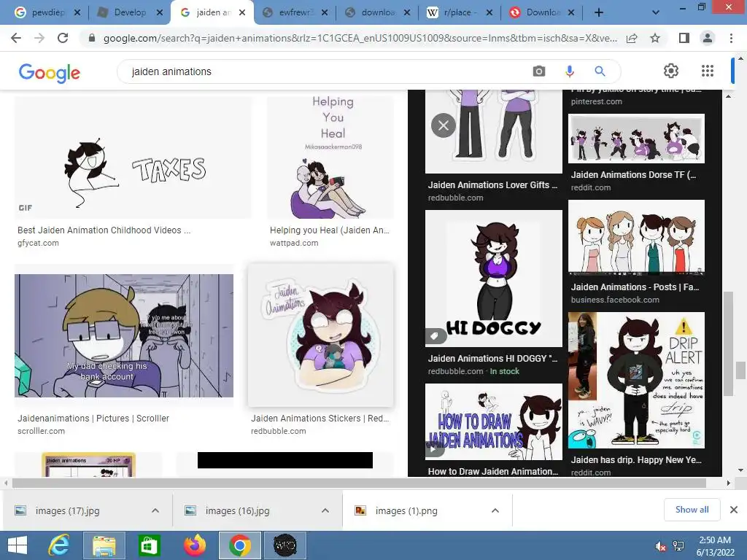
Task: Open search by image camera
Action: (539, 71)
